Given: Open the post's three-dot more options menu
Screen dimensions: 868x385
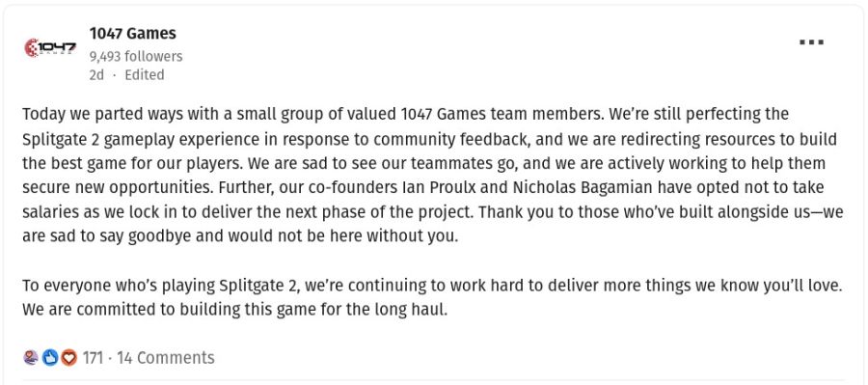Looking at the screenshot, I should click(811, 42).
